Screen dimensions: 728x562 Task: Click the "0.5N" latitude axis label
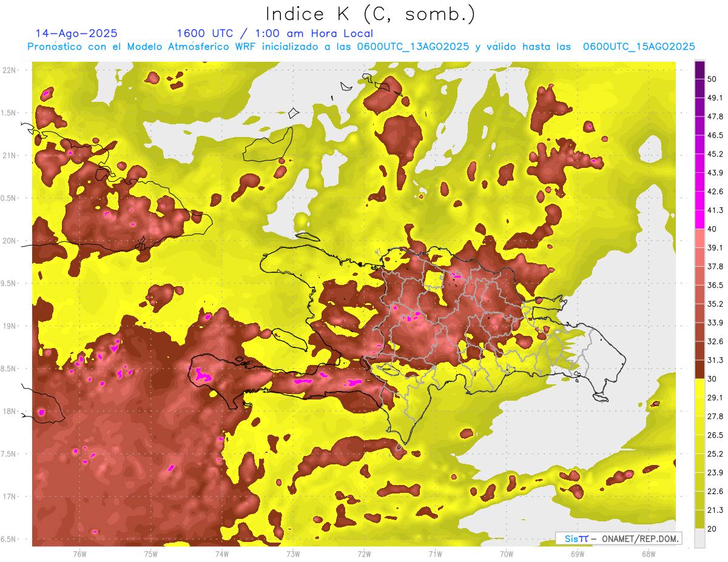(x=7, y=198)
